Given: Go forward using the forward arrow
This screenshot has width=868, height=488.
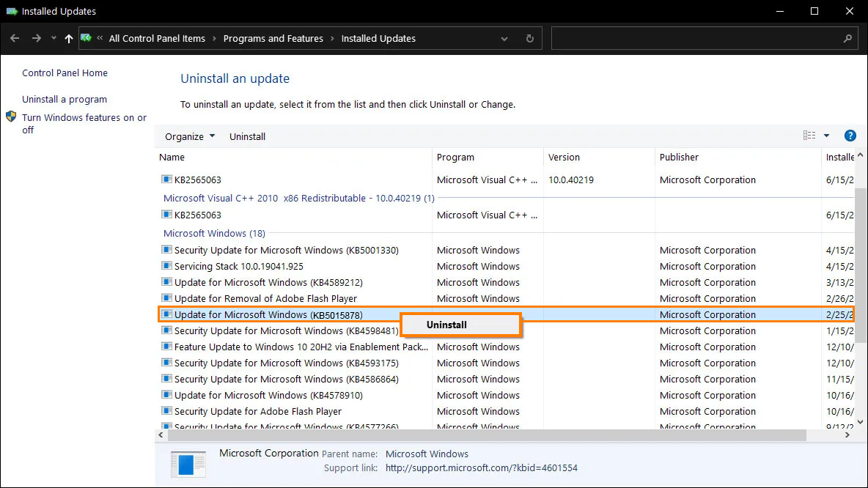Looking at the screenshot, I should pyautogui.click(x=36, y=38).
